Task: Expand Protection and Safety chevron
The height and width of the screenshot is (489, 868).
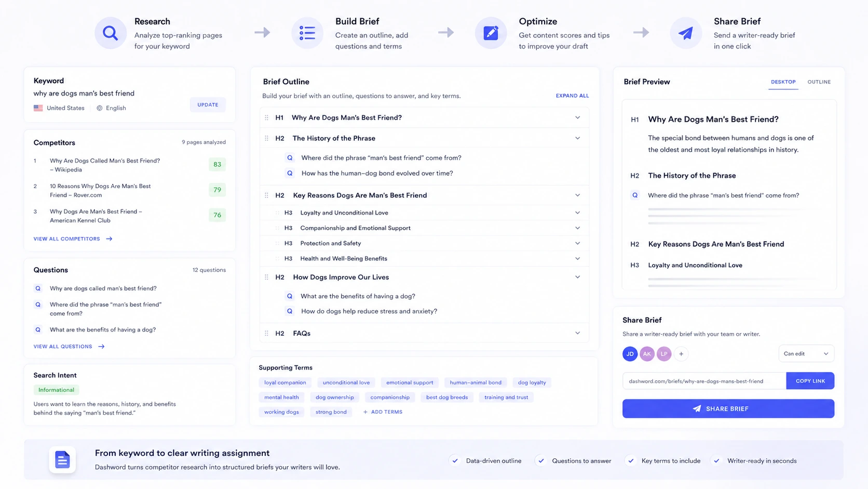Action: coord(577,243)
